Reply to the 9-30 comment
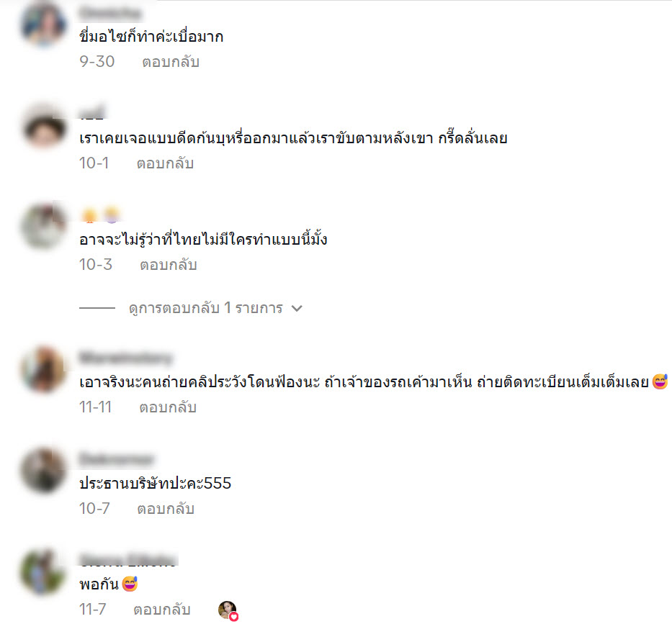This screenshot has width=672, height=624. (171, 62)
